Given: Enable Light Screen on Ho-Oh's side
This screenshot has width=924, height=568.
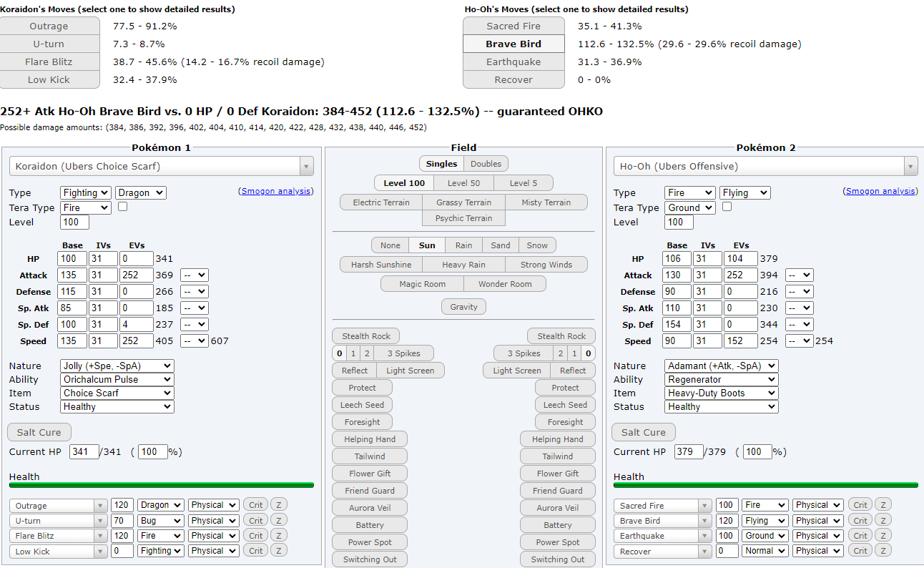Looking at the screenshot, I should tap(517, 371).
